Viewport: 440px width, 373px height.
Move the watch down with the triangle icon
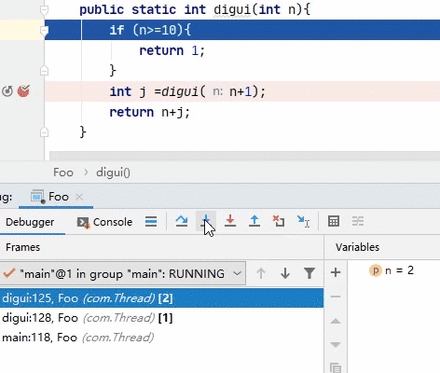[x=336, y=344]
